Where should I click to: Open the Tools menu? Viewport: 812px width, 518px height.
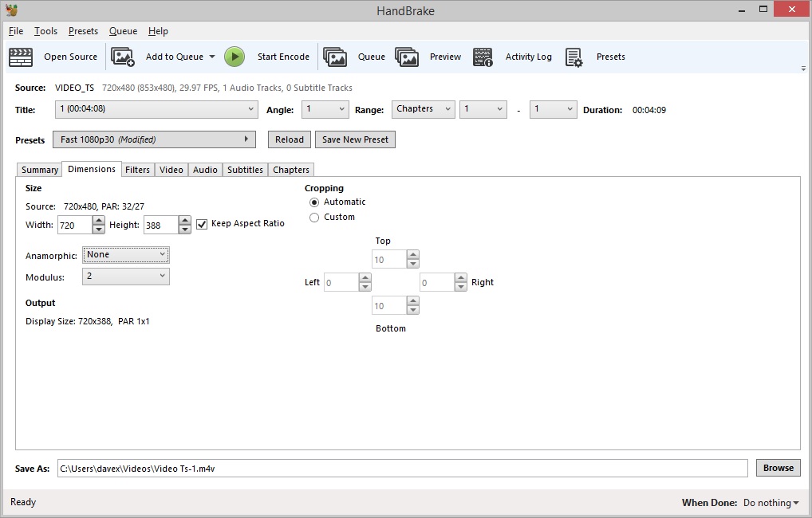(45, 31)
